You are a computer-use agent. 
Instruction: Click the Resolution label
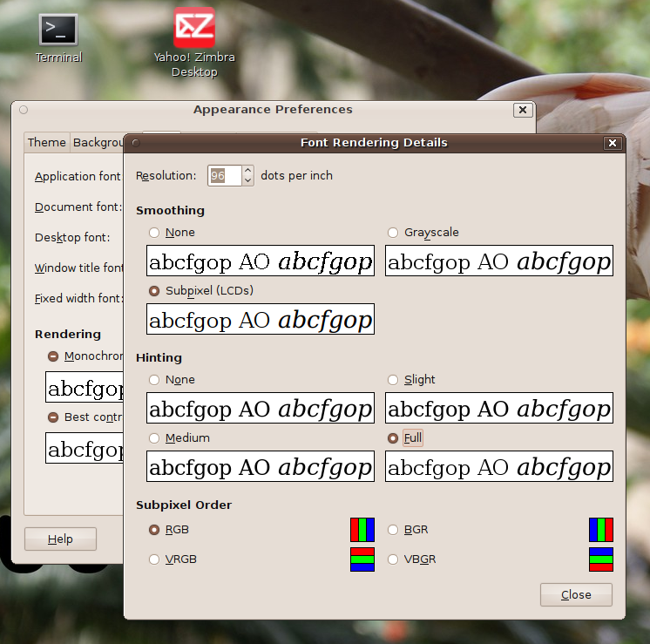click(166, 176)
